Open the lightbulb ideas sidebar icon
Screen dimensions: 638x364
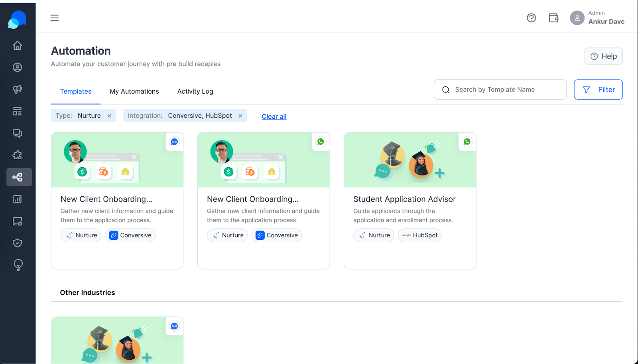[18, 265]
